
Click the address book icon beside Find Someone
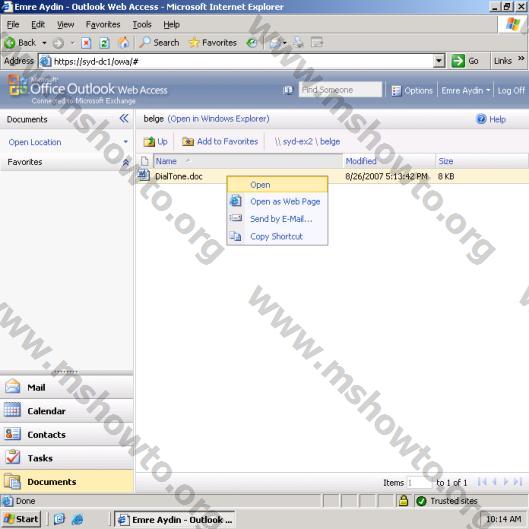pyautogui.click(x=288, y=90)
